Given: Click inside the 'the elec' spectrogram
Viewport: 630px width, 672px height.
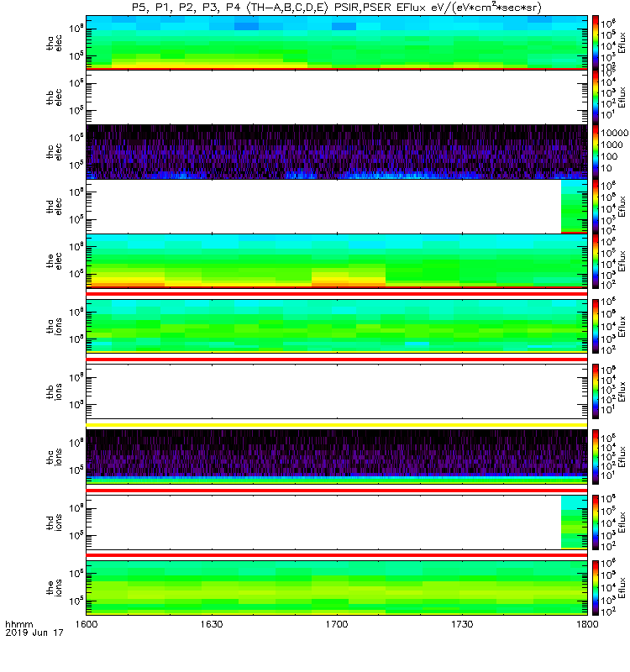Looking at the screenshot, I should click(x=337, y=261).
